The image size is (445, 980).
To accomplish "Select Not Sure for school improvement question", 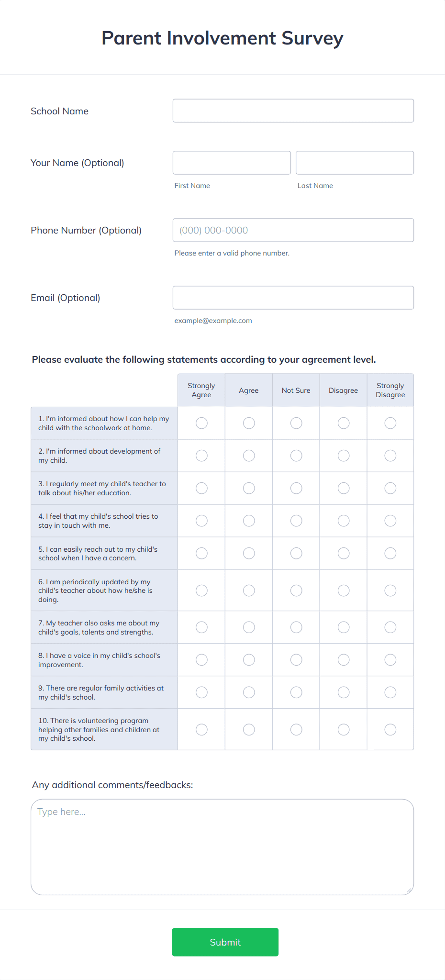I will pyautogui.click(x=296, y=659).
